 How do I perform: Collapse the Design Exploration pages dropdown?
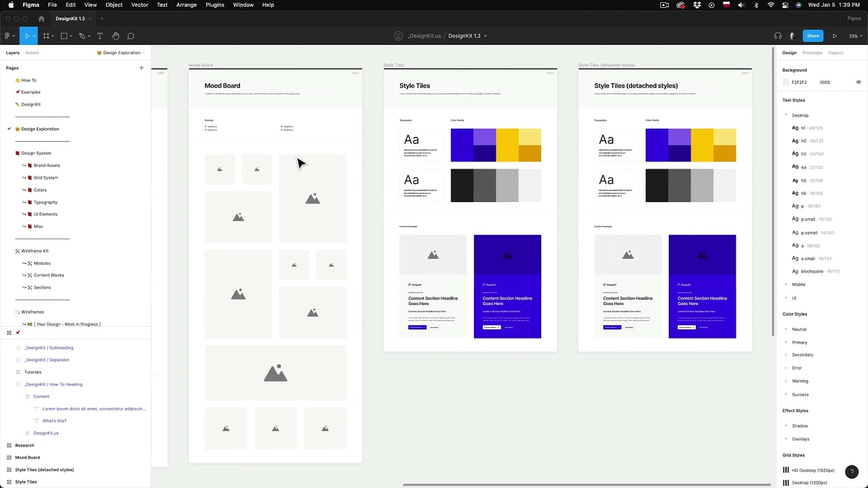pyautogui.click(x=121, y=53)
